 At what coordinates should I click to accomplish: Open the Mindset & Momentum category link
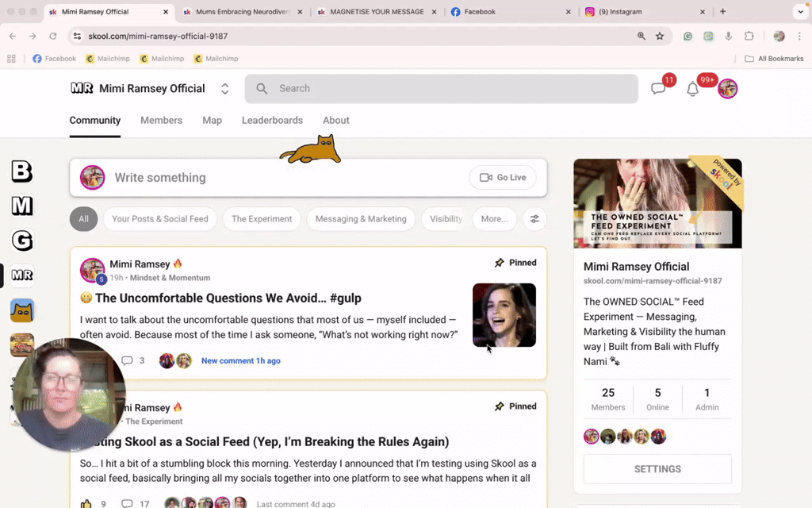[170, 278]
